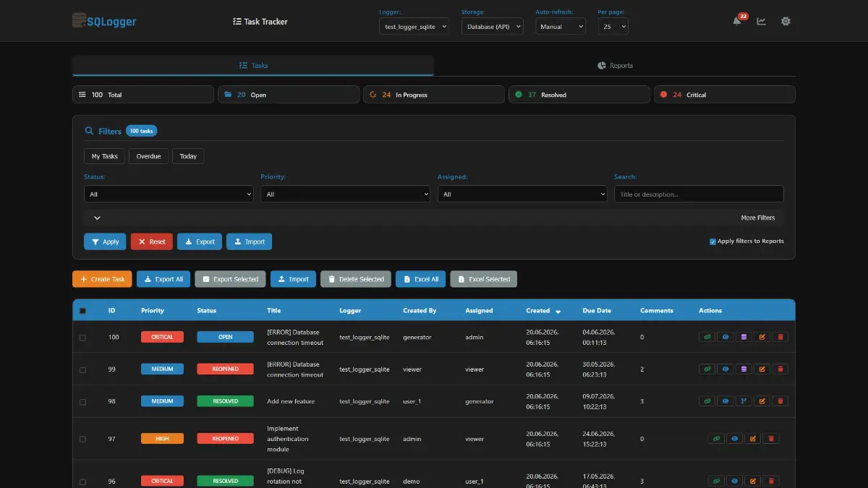Open the Status filter dropdown

click(169, 194)
